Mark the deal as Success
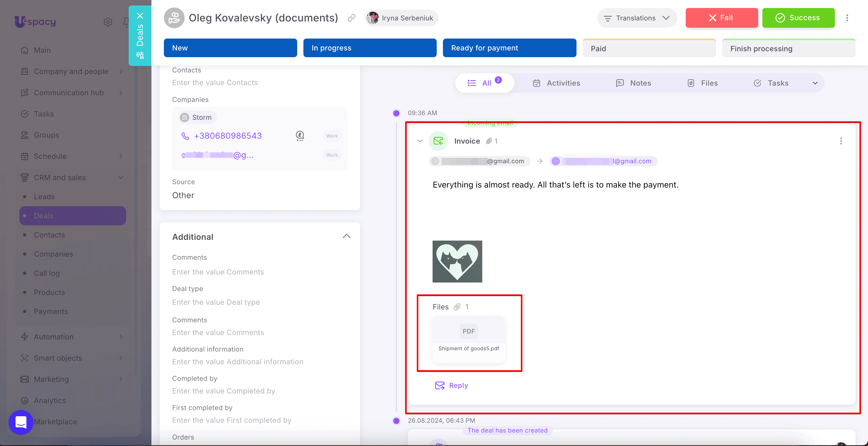Image resolution: width=868 pixels, height=446 pixels. click(798, 18)
